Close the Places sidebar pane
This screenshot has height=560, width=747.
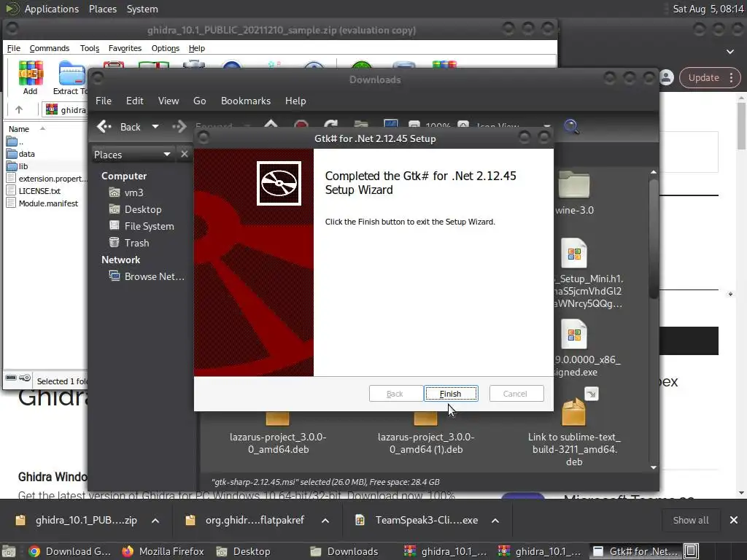[x=185, y=155]
